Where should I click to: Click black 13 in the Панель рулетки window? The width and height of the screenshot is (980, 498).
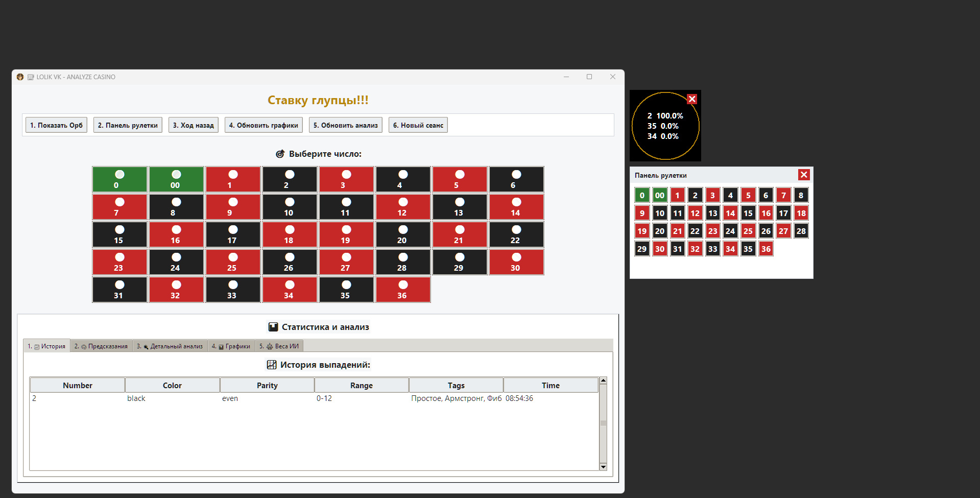pyautogui.click(x=713, y=213)
